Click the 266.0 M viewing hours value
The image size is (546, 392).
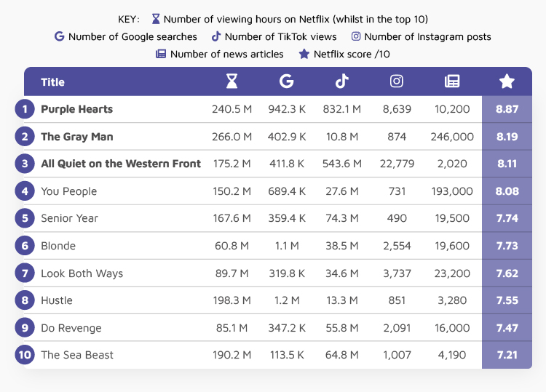point(232,137)
